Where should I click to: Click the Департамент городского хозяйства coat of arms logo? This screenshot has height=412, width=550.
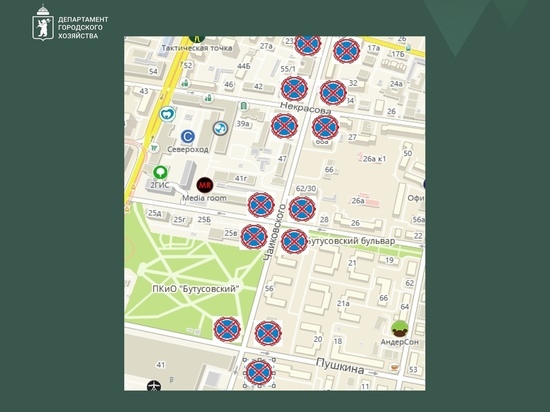(43, 22)
